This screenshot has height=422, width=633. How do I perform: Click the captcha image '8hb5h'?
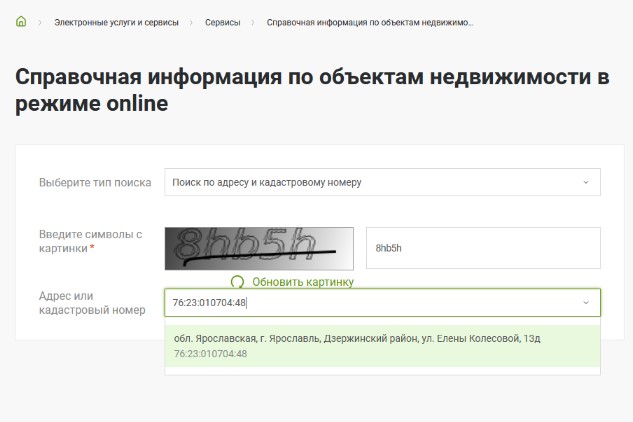(x=259, y=248)
